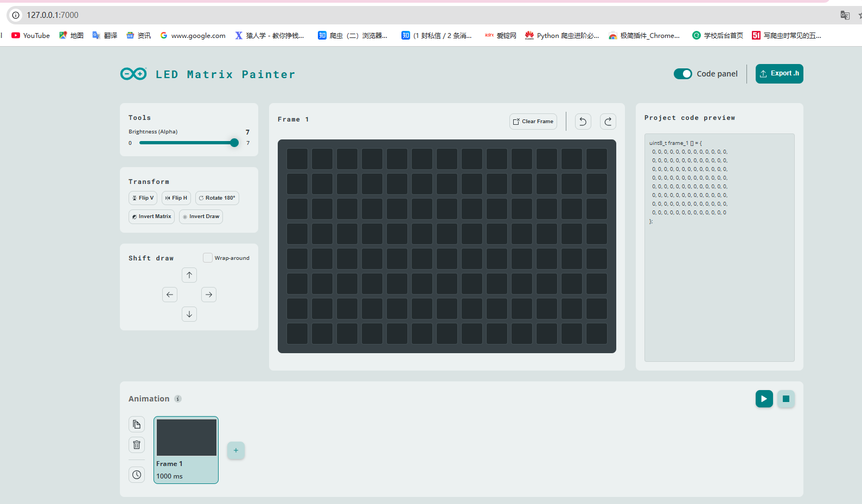Duplicate the frame with the copy icon

point(137,424)
